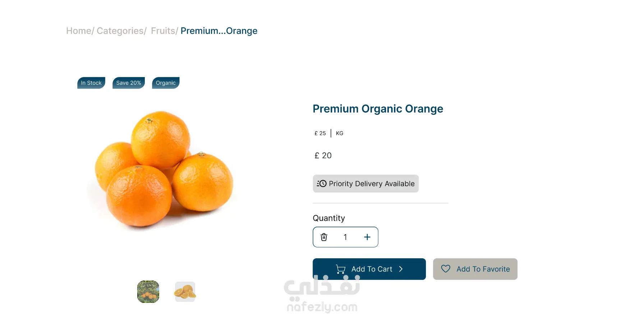Click the In Stock badge

click(x=91, y=83)
